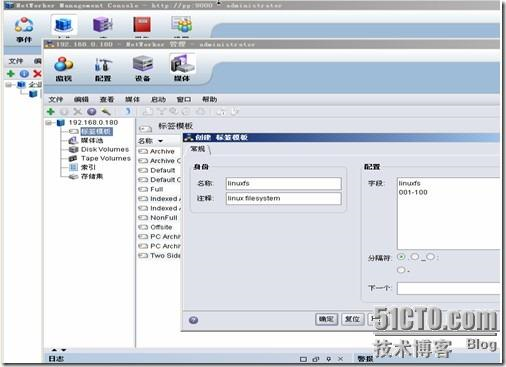Viewport: 506px width, 367px height.
Task: Select the colon separator radio button
Action: tap(430, 257)
